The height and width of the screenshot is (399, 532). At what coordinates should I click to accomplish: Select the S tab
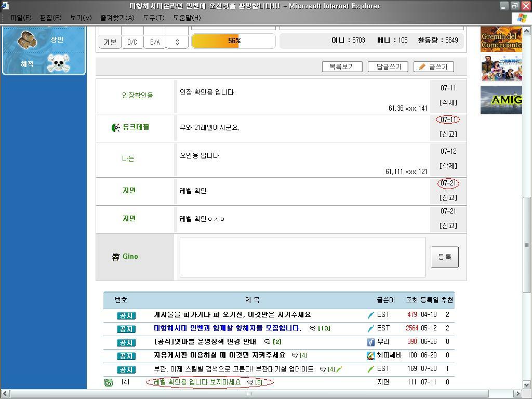(x=177, y=42)
